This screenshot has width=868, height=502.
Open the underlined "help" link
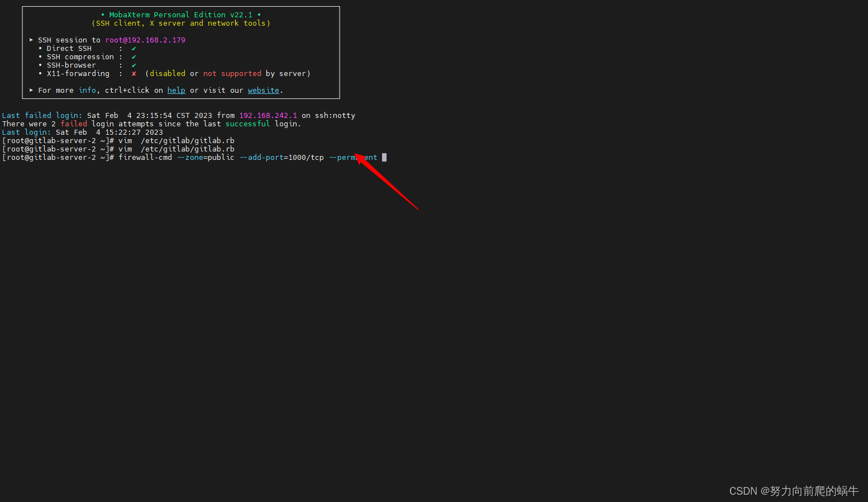[177, 90]
